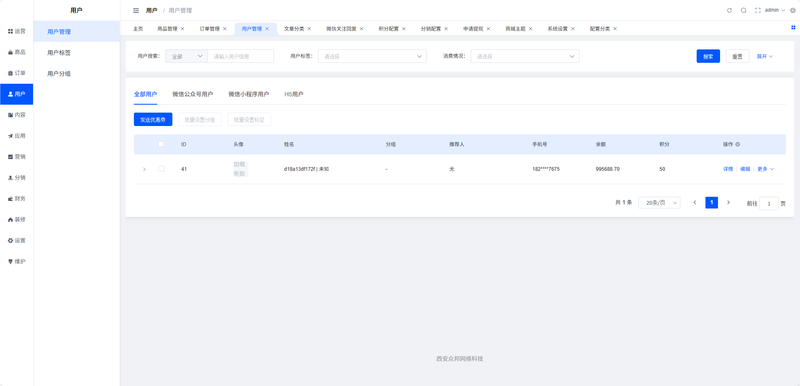
Task: Click the user info search input field
Action: click(241, 56)
